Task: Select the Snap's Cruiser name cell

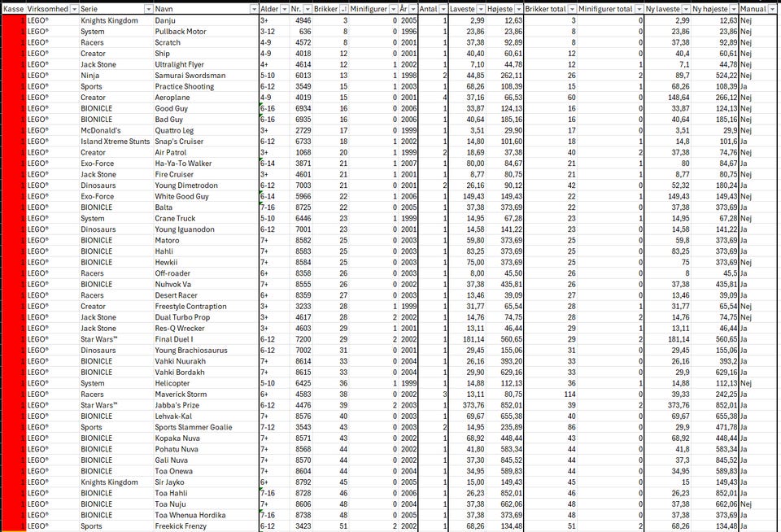Action: pos(206,142)
